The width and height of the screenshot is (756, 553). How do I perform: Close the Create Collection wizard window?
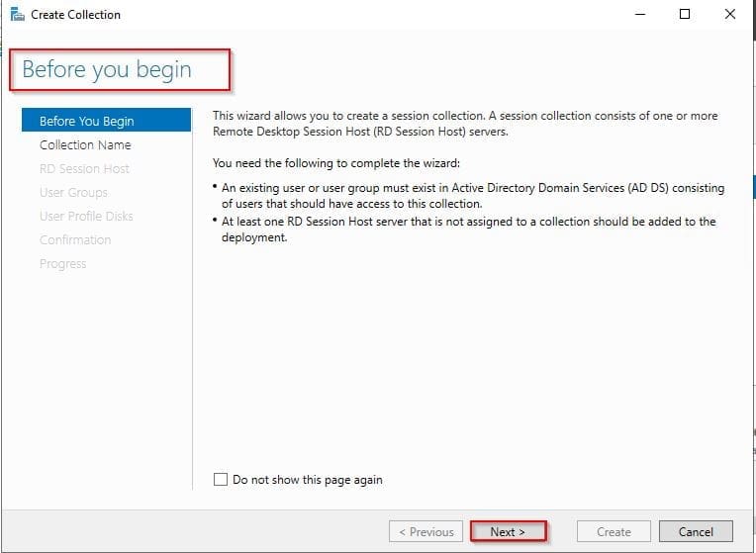coord(730,15)
